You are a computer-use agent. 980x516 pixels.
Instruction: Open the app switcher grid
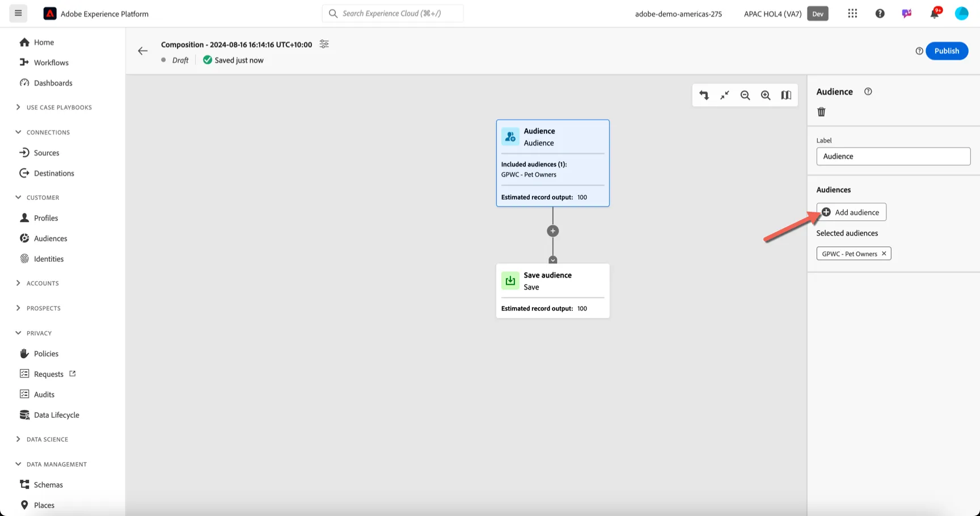[852, 14]
